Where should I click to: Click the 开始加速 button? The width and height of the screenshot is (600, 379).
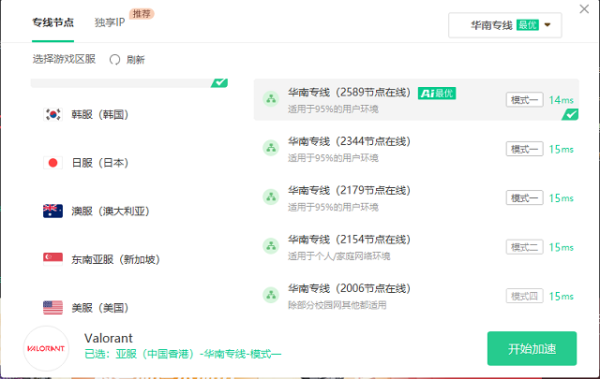click(532, 348)
